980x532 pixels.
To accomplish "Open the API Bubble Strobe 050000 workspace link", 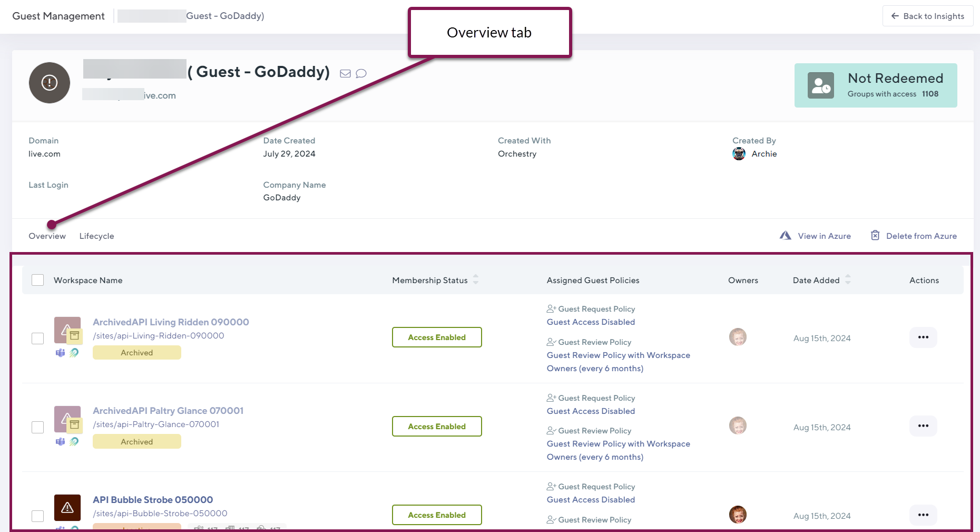I will click(x=153, y=500).
